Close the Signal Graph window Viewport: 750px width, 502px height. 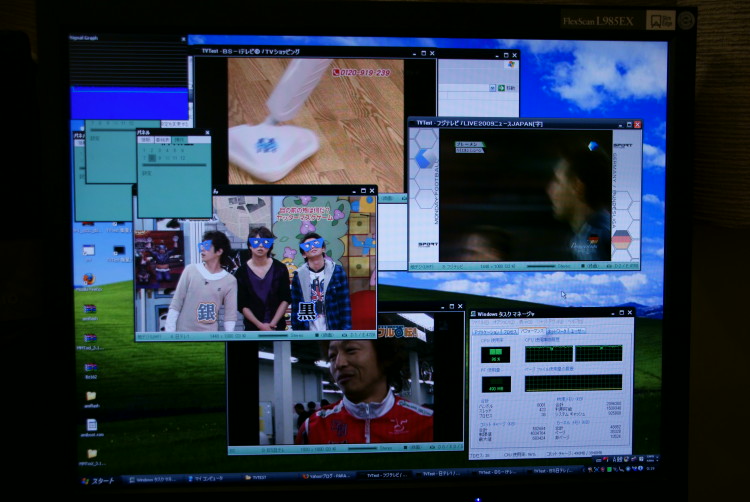[x=184, y=39]
